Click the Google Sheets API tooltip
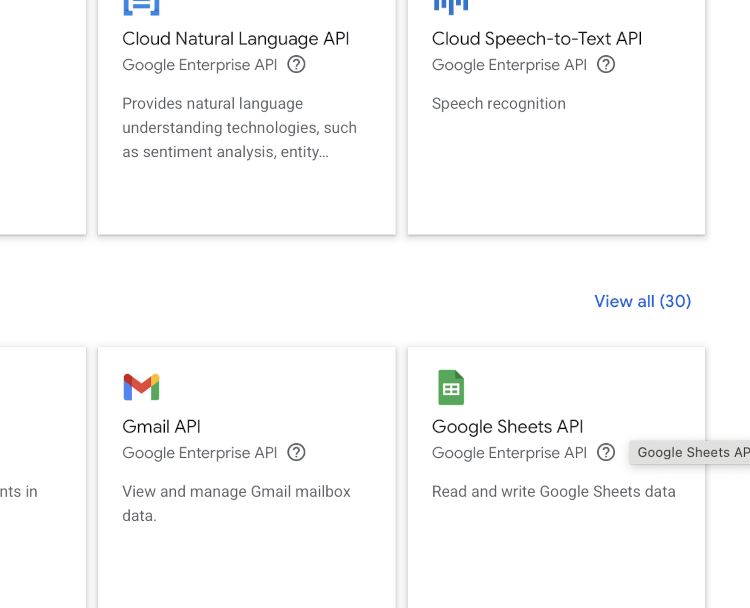750x608 pixels. pyautogui.click(x=690, y=453)
